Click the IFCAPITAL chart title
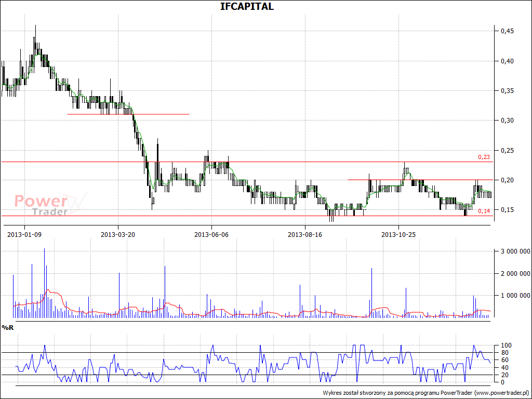 click(247, 6)
